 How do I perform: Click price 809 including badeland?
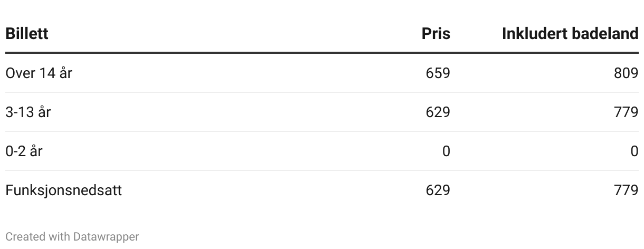(x=626, y=73)
